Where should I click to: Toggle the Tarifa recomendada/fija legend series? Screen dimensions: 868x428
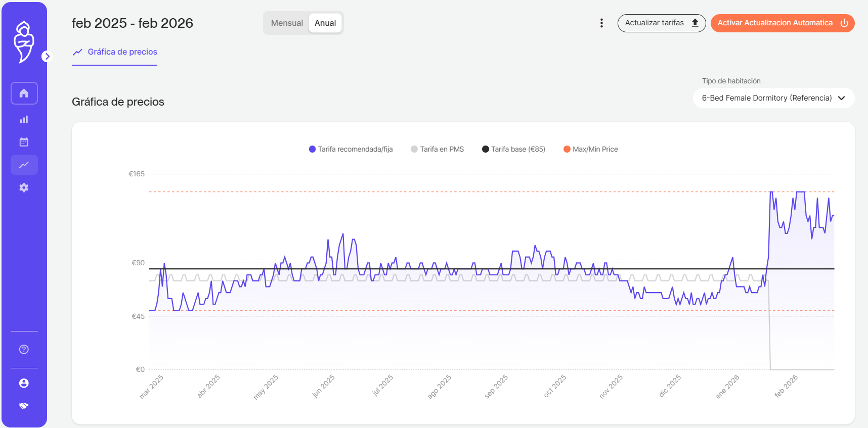(351, 149)
